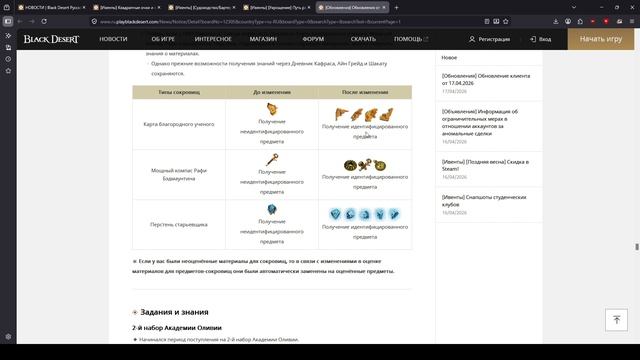Open the sidebar history clock icon

pos(8,59)
